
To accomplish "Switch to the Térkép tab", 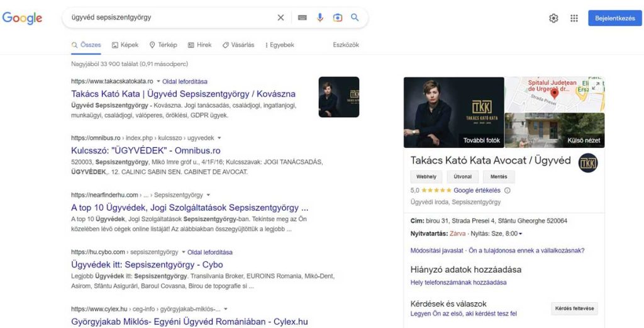I will pyautogui.click(x=163, y=45).
